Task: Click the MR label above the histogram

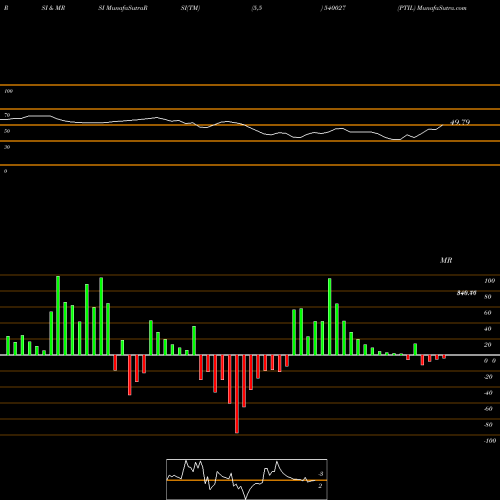Action: [446, 260]
